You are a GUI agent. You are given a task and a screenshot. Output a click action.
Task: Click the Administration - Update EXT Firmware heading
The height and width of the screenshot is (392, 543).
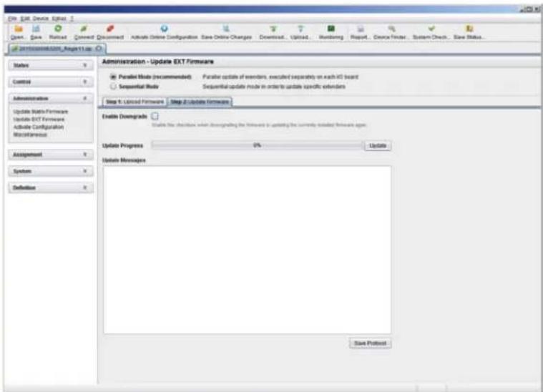coord(158,62)
